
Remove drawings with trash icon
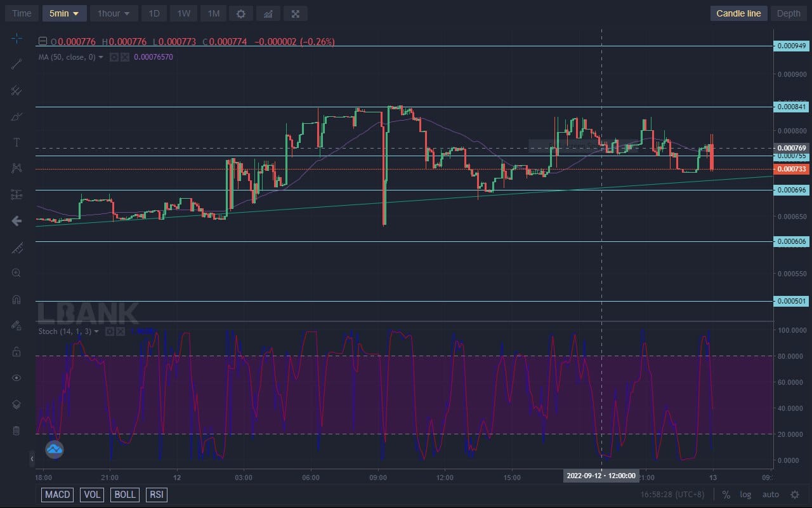tap(16, 431)
